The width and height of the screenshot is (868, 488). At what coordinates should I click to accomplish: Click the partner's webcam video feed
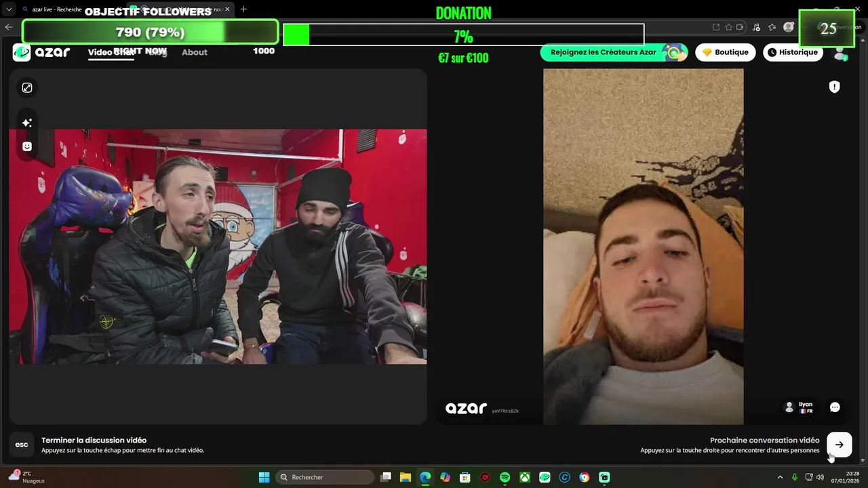643,247
